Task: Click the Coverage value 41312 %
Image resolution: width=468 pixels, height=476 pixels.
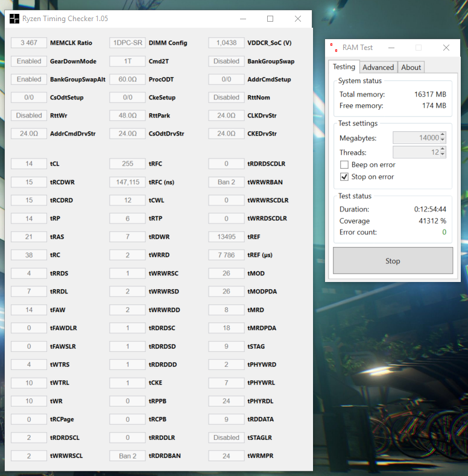Action: [432, 221]
